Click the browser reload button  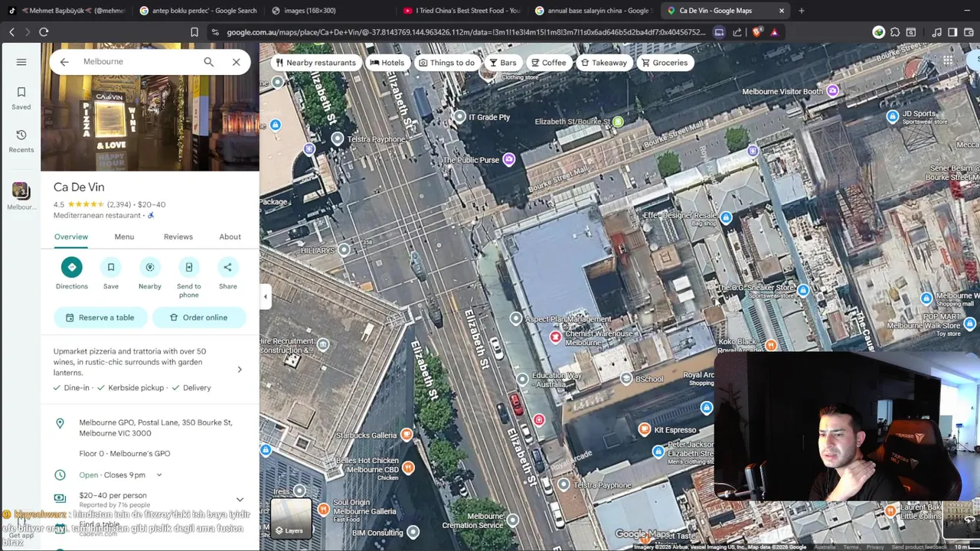44,32
